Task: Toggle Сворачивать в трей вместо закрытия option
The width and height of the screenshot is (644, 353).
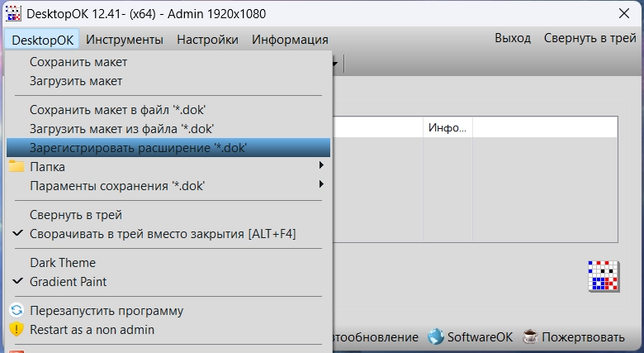Action: pyautogui.click(x=162, y=234)
